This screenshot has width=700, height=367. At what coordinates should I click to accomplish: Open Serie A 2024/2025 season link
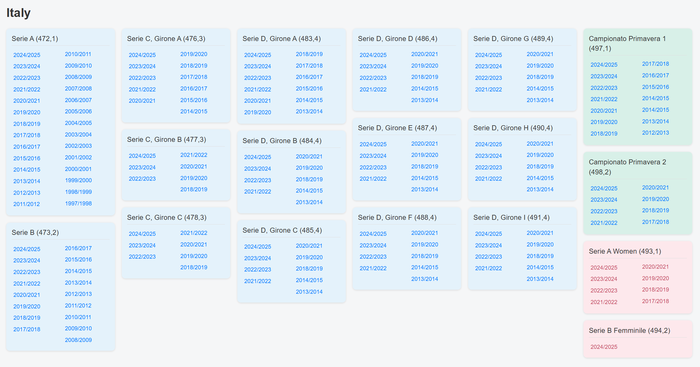coord(26,55)
